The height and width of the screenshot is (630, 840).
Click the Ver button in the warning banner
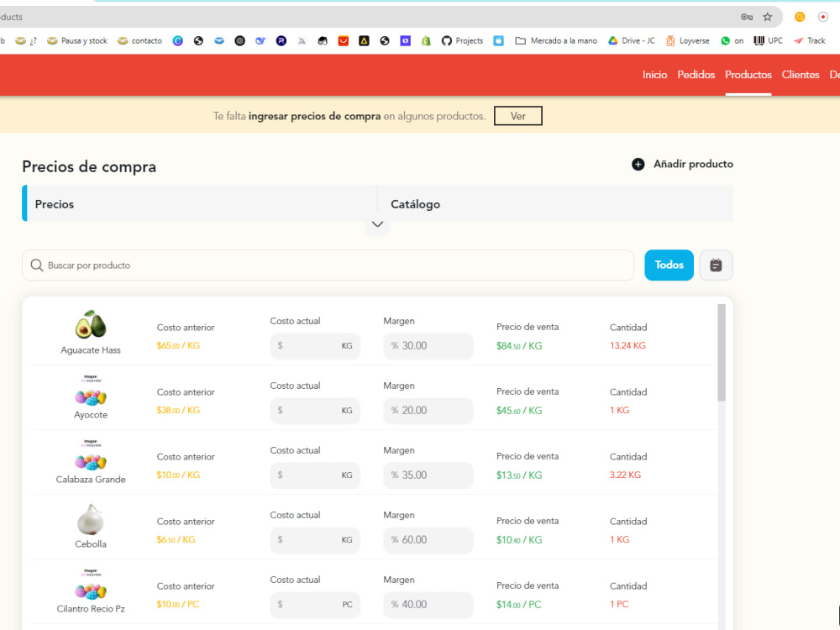[517, 116]
